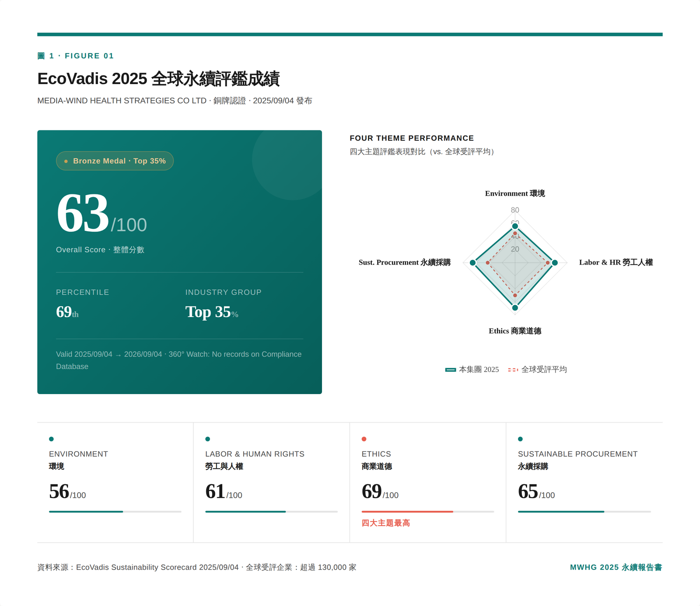Viewport: 700px width, 606px height.
Task: Click the Environment score progress bar
Action: pos(115,511)
